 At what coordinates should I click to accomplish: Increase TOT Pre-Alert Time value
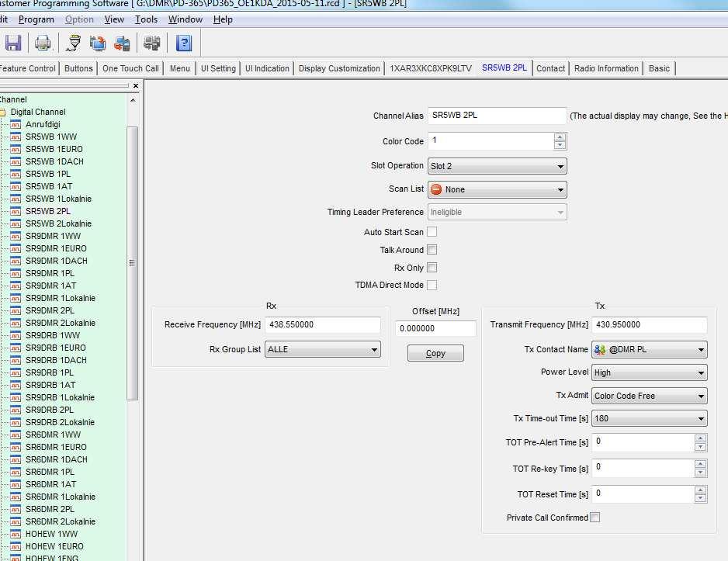tap(701, 438)
